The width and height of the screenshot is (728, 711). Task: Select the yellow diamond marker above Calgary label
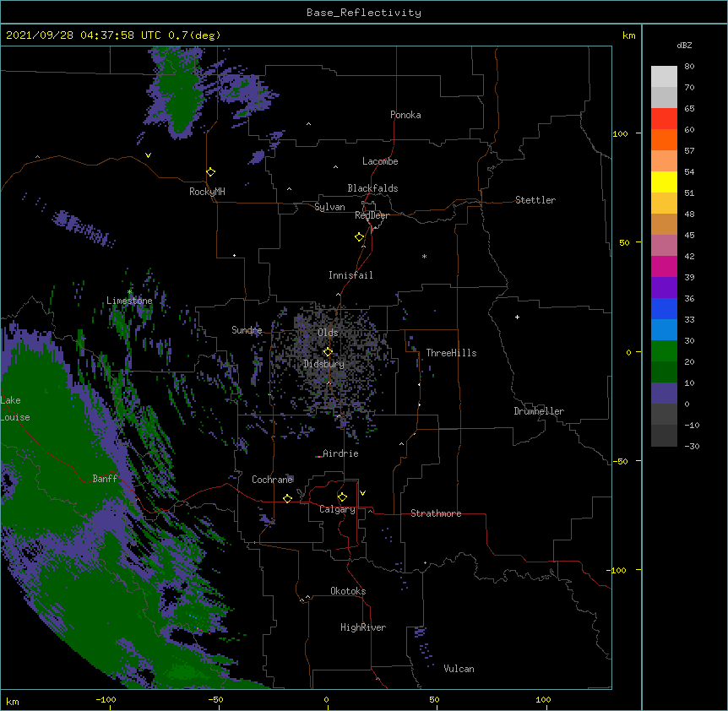(342, 497)
